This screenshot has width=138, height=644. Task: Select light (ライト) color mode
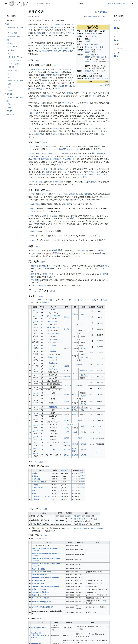point(115,56)
